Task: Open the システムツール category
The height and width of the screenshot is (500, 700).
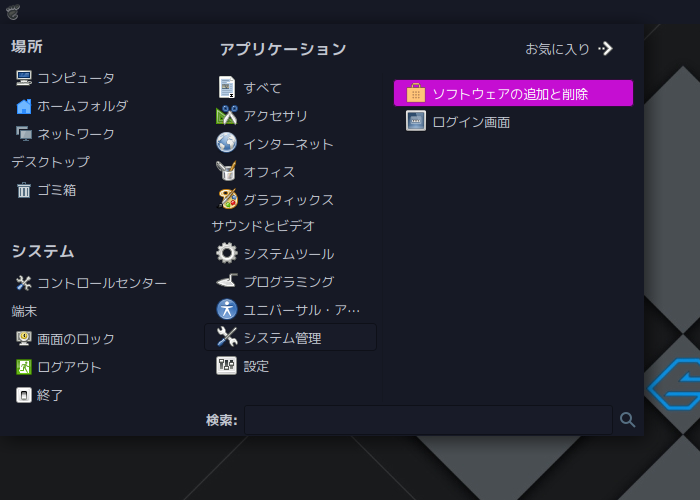Action: (x=290, y=254)
